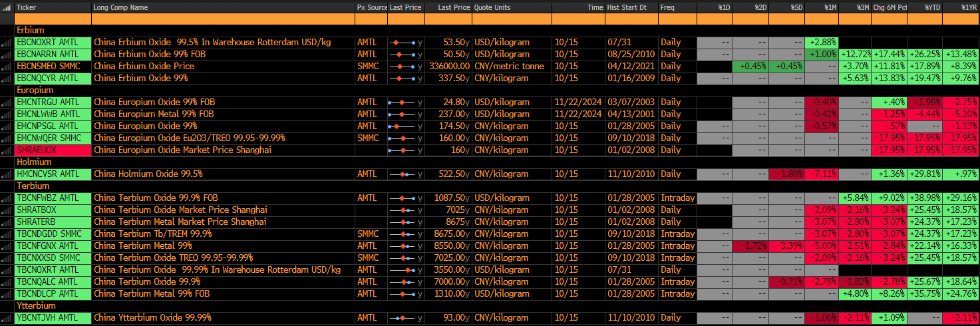
Task: Select ticker TBCNFGNX AMTL
Action: pyautogui.click(x=53, y=246)
